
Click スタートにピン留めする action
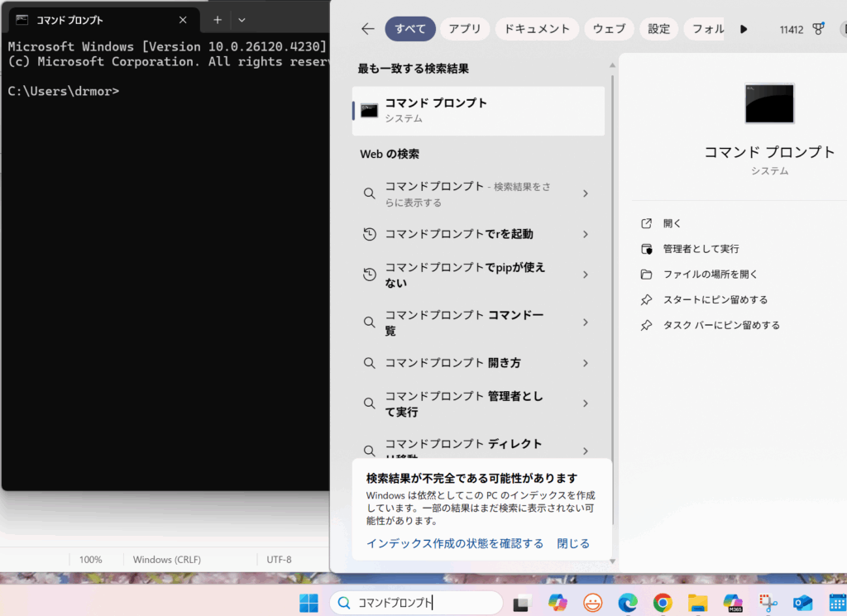(715, 299)
